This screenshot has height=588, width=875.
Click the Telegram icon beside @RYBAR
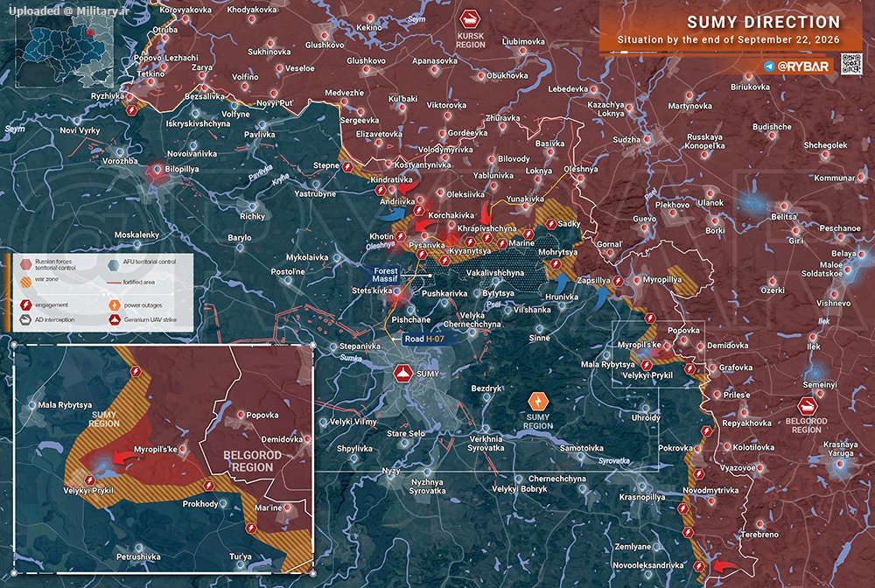point(769,66)
